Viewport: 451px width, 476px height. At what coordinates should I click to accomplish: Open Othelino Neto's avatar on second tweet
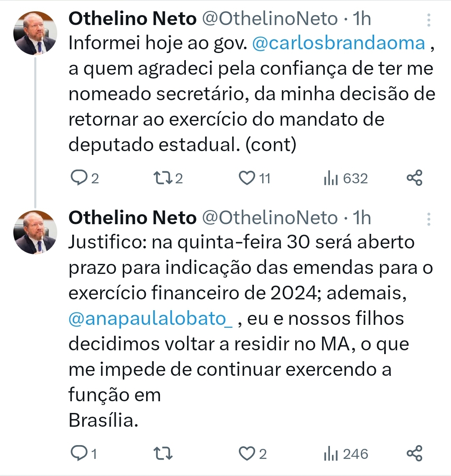(35, 232)
